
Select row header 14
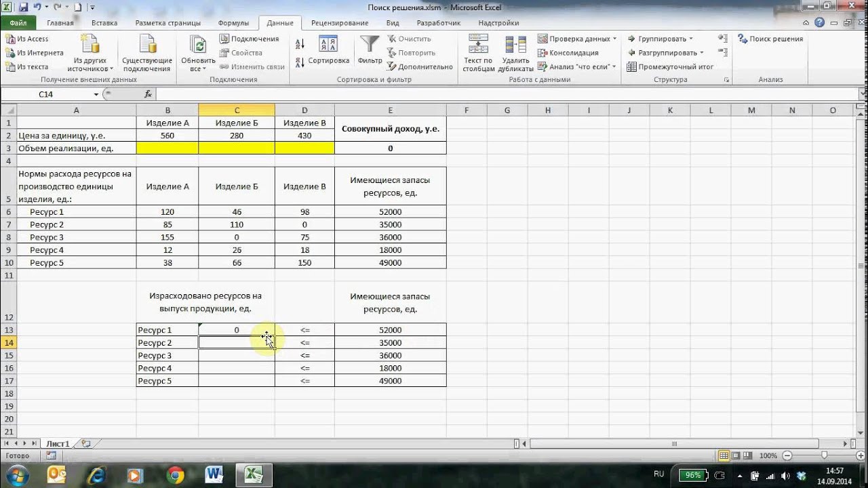(8, 342)
